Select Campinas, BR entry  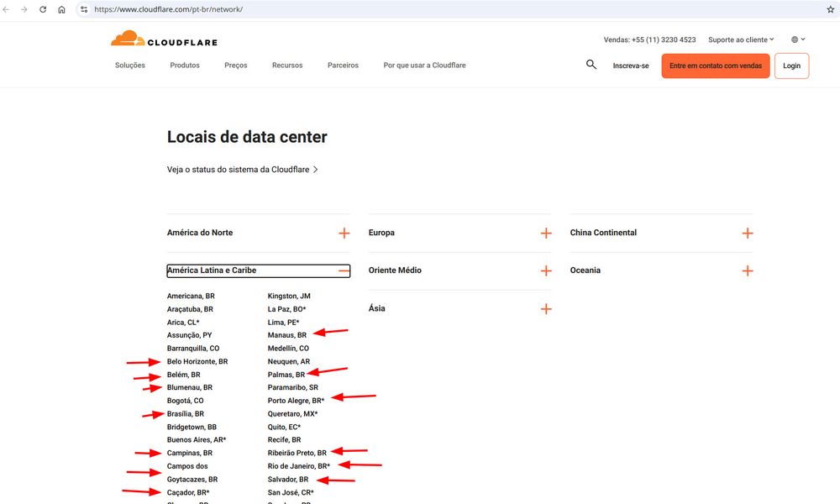coord(190,453)
